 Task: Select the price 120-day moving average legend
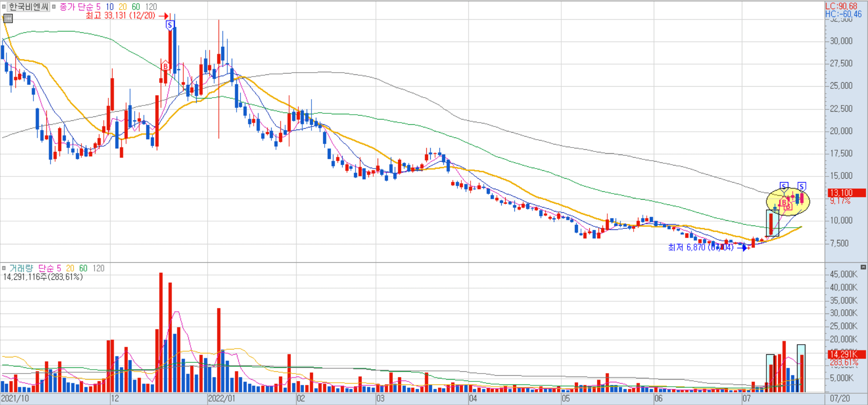pos(151,7)
